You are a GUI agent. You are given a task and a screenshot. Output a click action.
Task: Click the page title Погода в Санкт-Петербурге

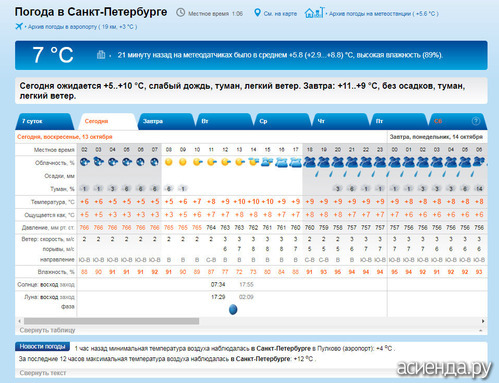tap(91, 12)
